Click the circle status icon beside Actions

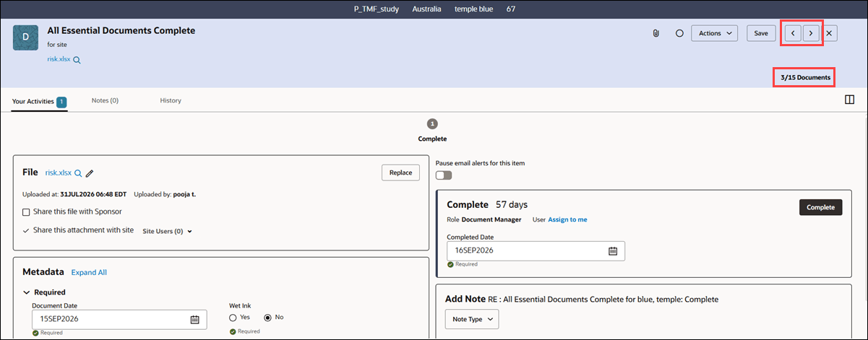tap(679, 33)
